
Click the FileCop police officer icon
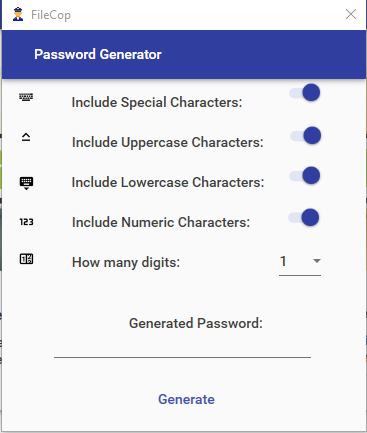pos(18,14)
